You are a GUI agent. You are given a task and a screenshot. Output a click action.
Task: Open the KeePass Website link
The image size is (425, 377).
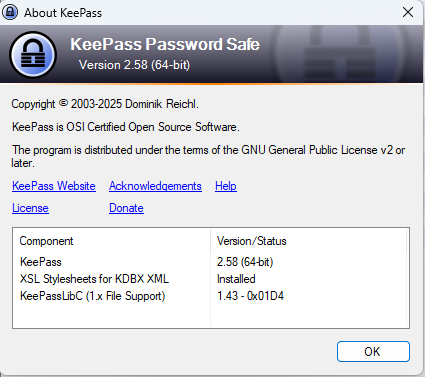tap(54, 186)
